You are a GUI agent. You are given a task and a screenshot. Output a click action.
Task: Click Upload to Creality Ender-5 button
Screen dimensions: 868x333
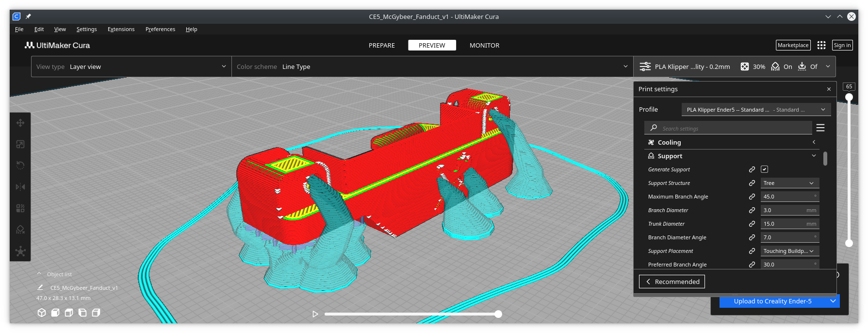(x=772, y=301)
